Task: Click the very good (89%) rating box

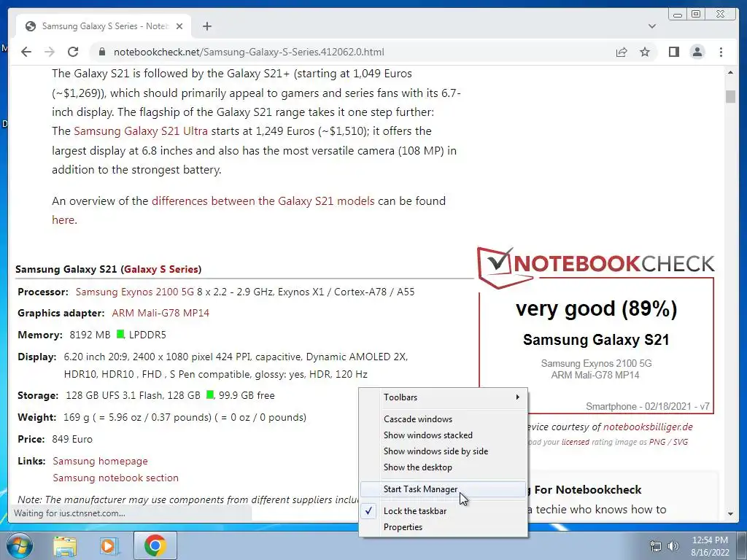Action: 596,346
